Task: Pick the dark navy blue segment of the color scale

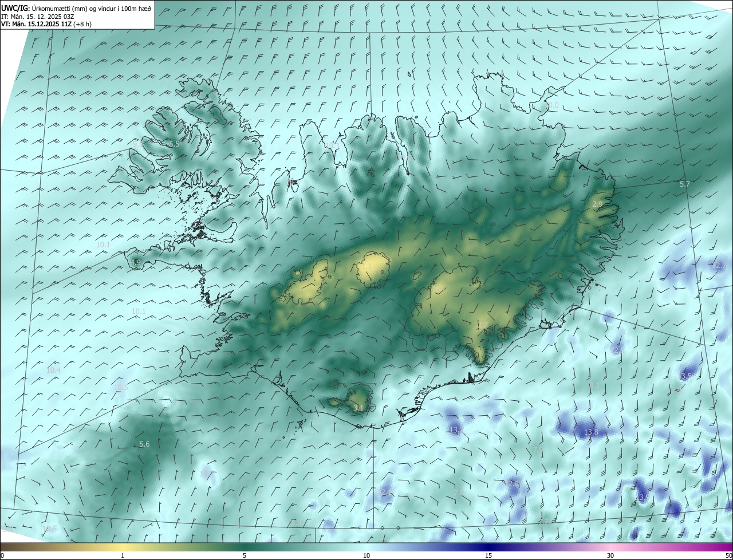Action: (x=488, y=547)
